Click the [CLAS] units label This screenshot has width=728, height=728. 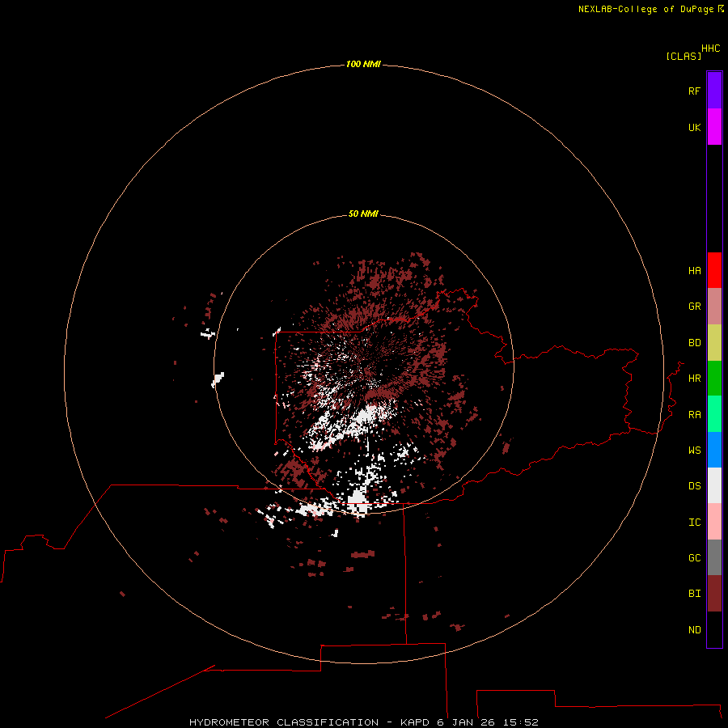click(x=684, y=56)
